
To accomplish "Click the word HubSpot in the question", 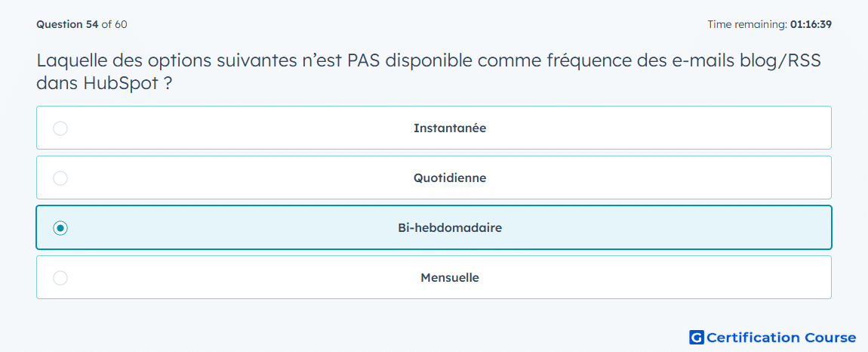I will pos(121,84).
